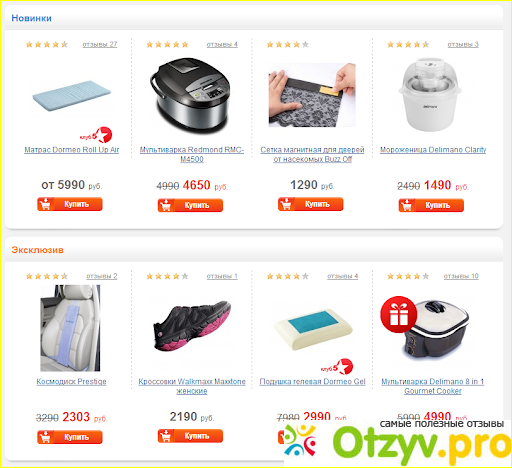Click the Космодиск car seat product image
Viewport: 512px width, 468px height.
coord(70,328)
